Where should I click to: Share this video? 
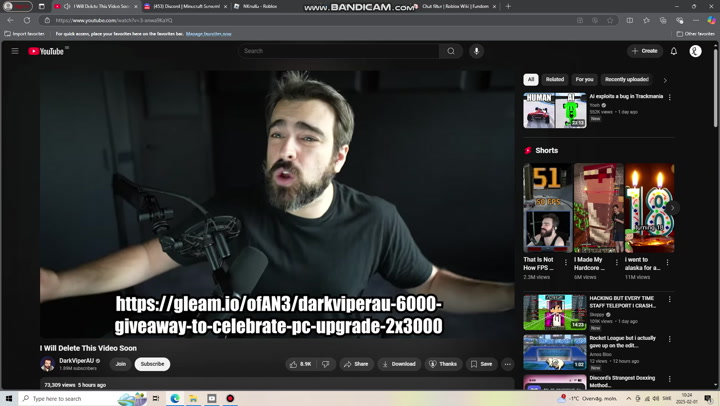[x=356, y=364]
